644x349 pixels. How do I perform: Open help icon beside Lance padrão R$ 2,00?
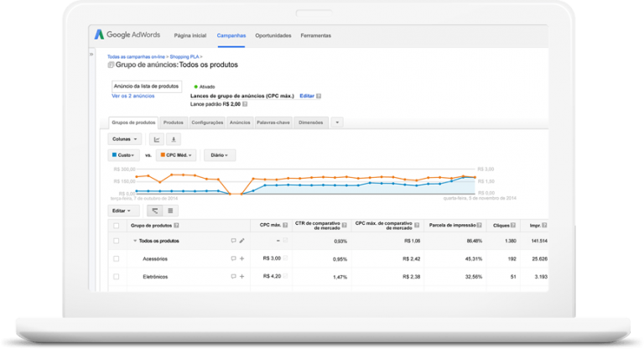(245, 104)
